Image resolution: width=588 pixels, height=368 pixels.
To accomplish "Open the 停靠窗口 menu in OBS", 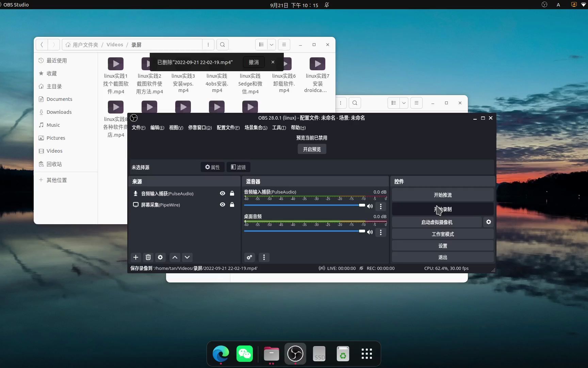I will tap(200, 127).
